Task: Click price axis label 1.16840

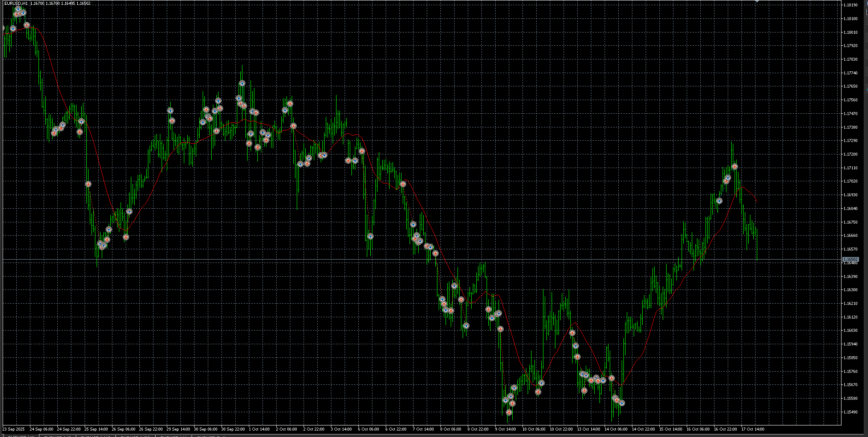Action: (850, 209)
